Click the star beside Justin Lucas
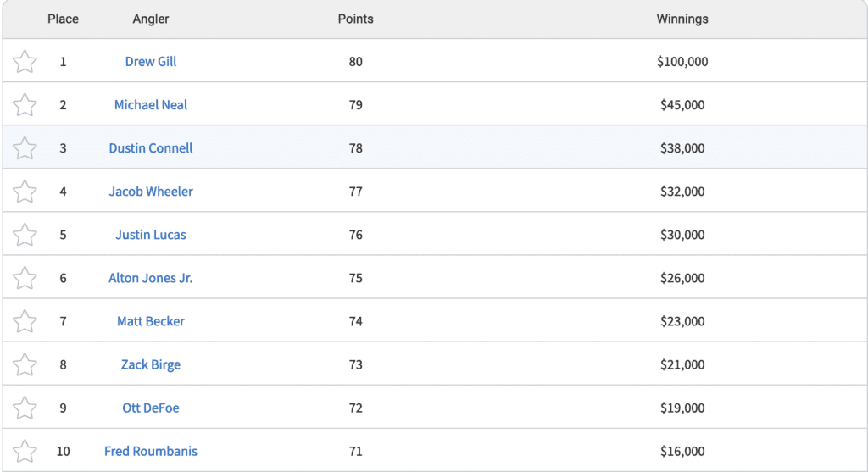 point(25,235)
